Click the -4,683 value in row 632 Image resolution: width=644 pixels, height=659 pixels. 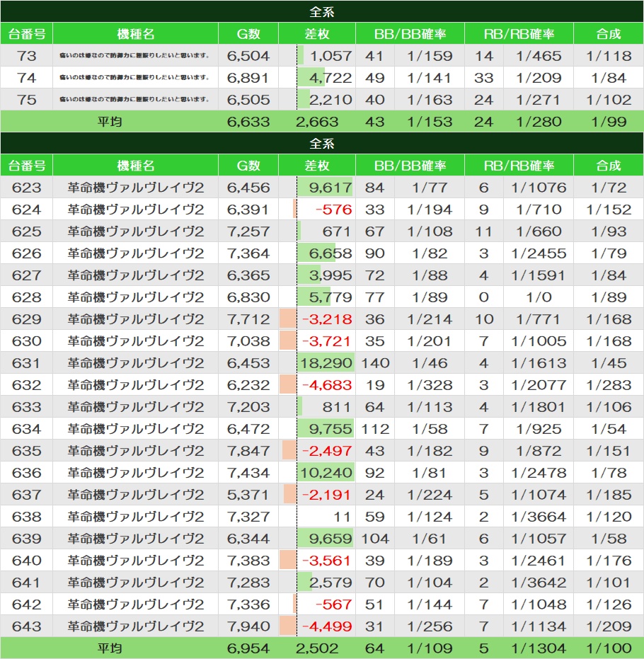coord(327,385)
